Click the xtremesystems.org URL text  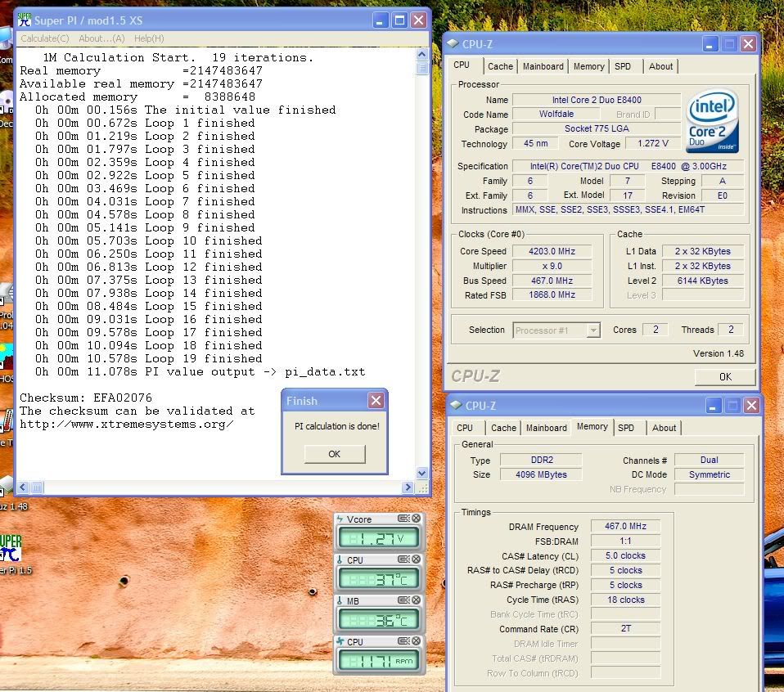point(127,425)
